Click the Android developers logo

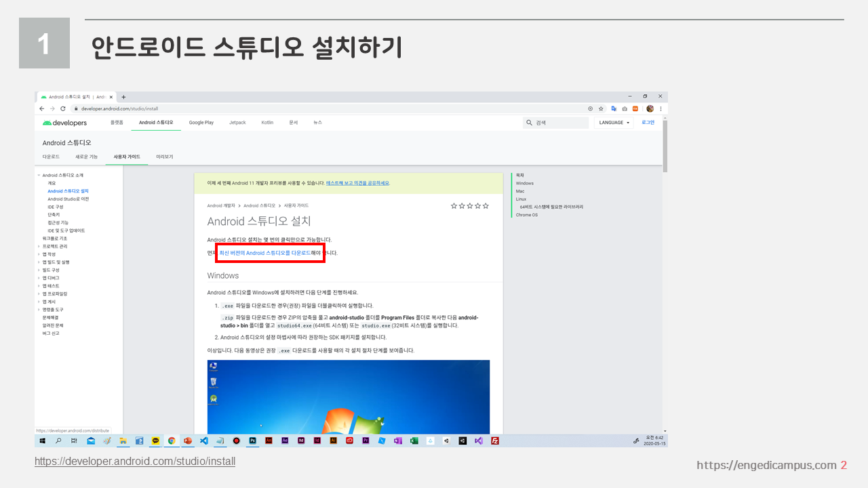point(64,123)
